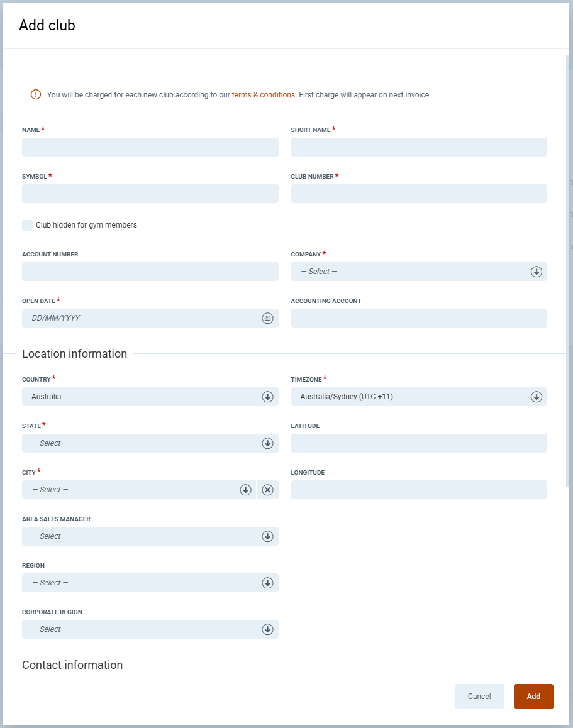Viewport: 573px width, 728px height.
Task: Open the calendar picker for Open Date
Action: 267,318
